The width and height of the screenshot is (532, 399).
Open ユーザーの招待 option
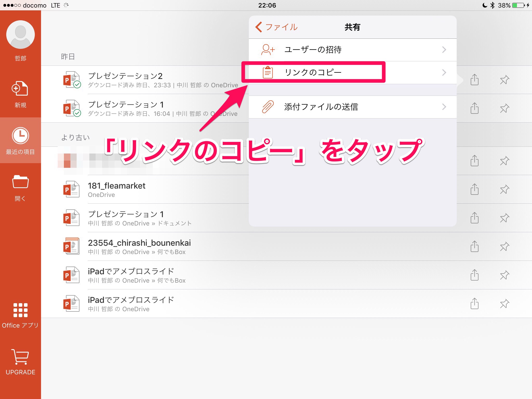313,50
